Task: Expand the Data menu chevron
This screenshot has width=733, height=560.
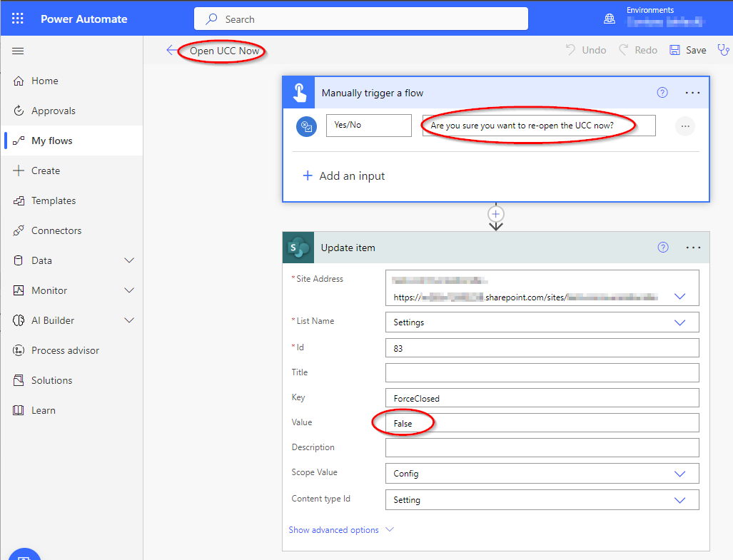Action: point(129,260)
